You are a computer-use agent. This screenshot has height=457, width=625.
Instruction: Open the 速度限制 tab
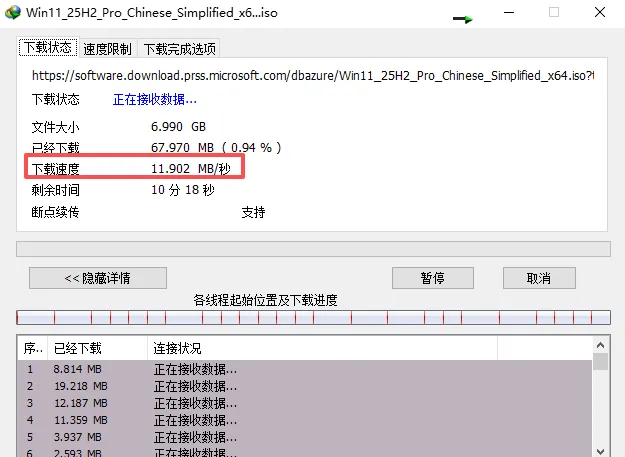pyautogui.click(x=108, y=49)
